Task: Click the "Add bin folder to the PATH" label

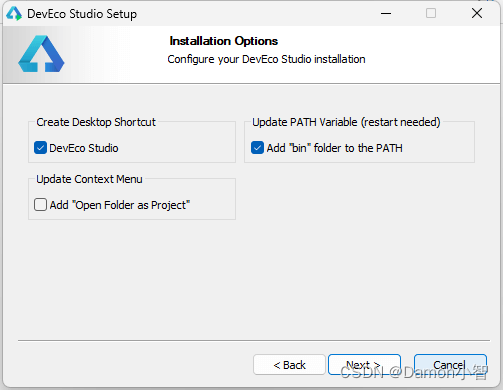Action: tap(334, 148)
